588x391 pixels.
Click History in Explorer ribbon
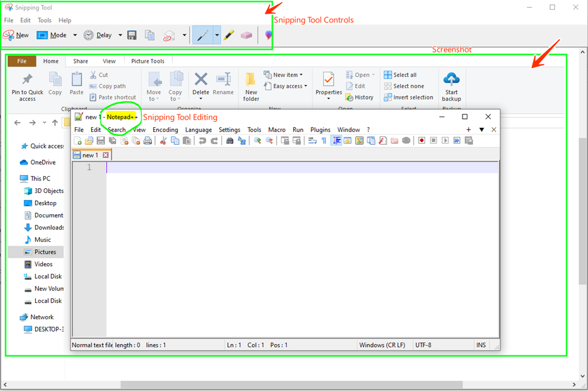click(359, 97)
